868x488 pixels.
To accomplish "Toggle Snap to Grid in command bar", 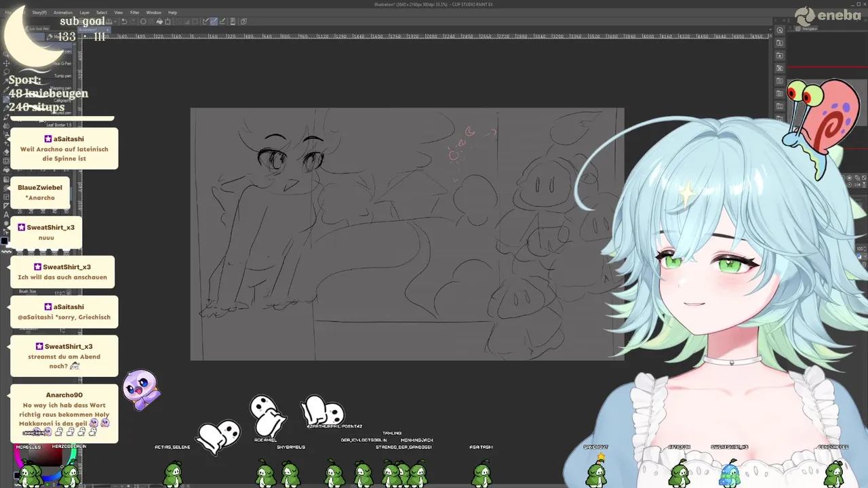I will pos(222,21).
